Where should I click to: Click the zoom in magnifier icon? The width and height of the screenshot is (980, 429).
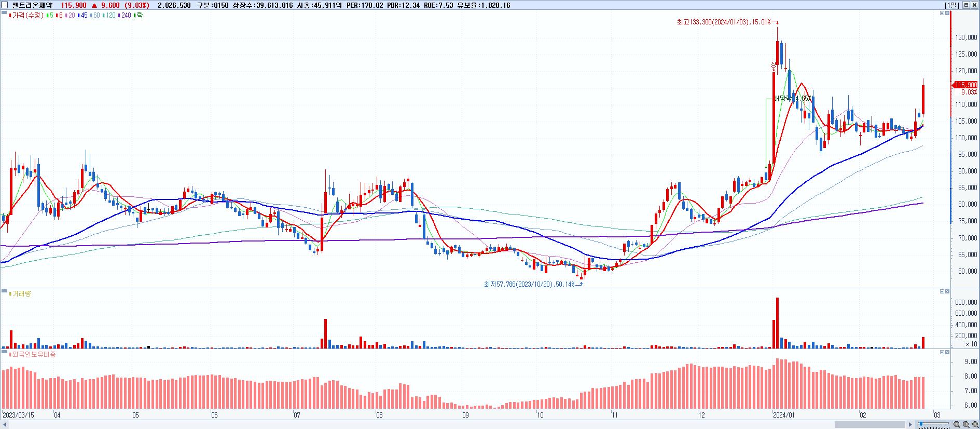pos(965,425)
